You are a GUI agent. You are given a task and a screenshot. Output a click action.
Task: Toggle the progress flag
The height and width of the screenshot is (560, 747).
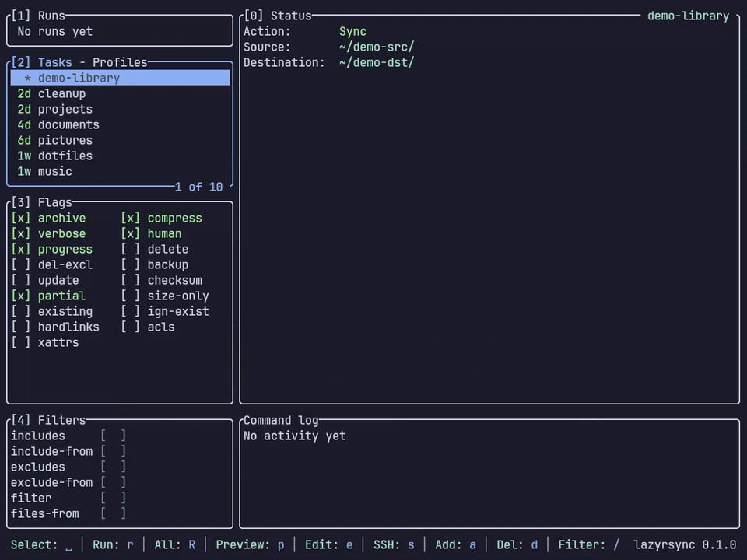(x=21, y=250)
